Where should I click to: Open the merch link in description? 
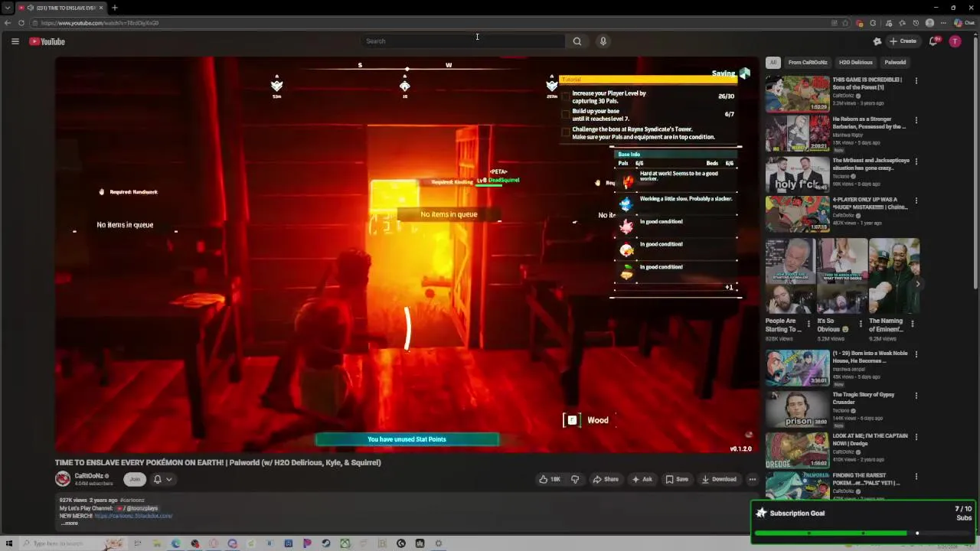tap(133, 516)
